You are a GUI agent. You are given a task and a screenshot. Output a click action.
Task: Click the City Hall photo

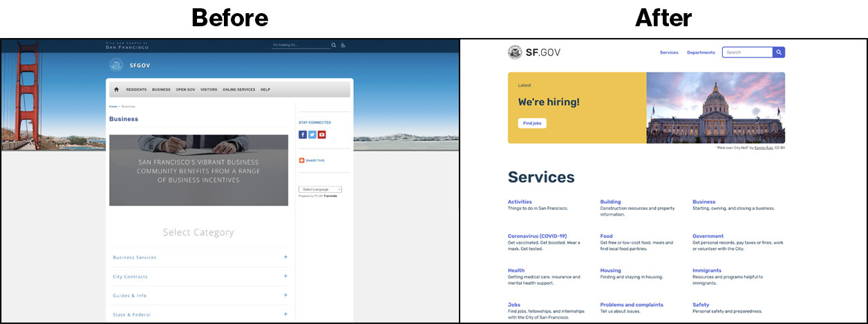(x=715, y=108)
